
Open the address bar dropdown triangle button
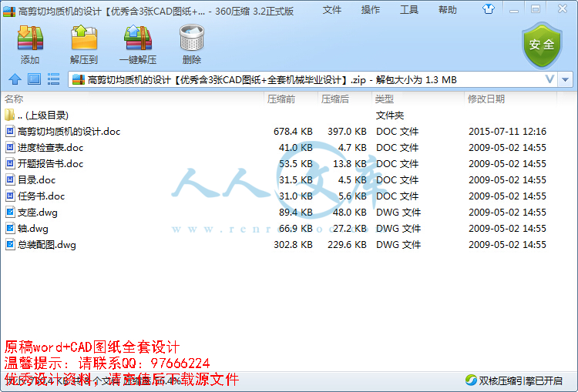click(x=565, y=79)
